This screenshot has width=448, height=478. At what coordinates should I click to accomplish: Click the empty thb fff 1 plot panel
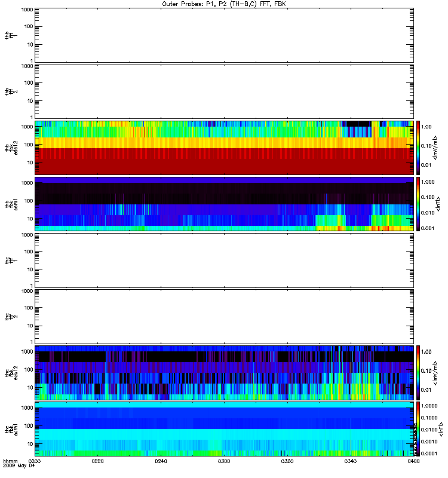tap(224, 35)
